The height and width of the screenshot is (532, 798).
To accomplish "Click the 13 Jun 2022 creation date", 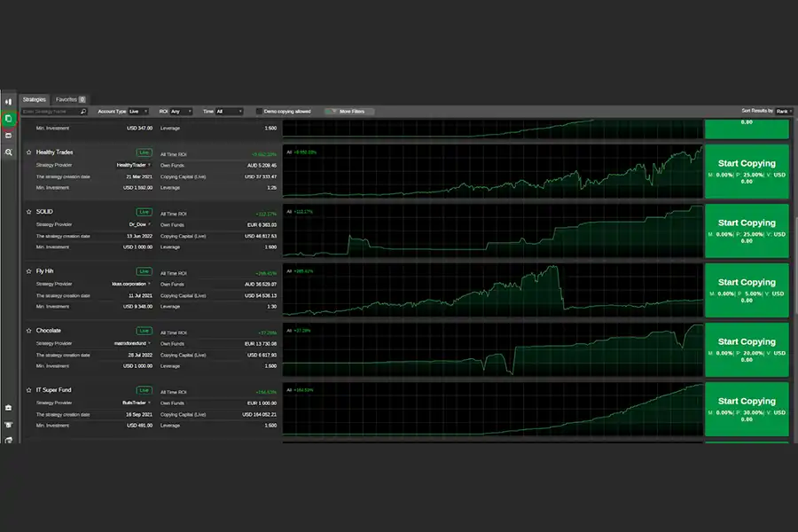I will click(x=139, y=236).
